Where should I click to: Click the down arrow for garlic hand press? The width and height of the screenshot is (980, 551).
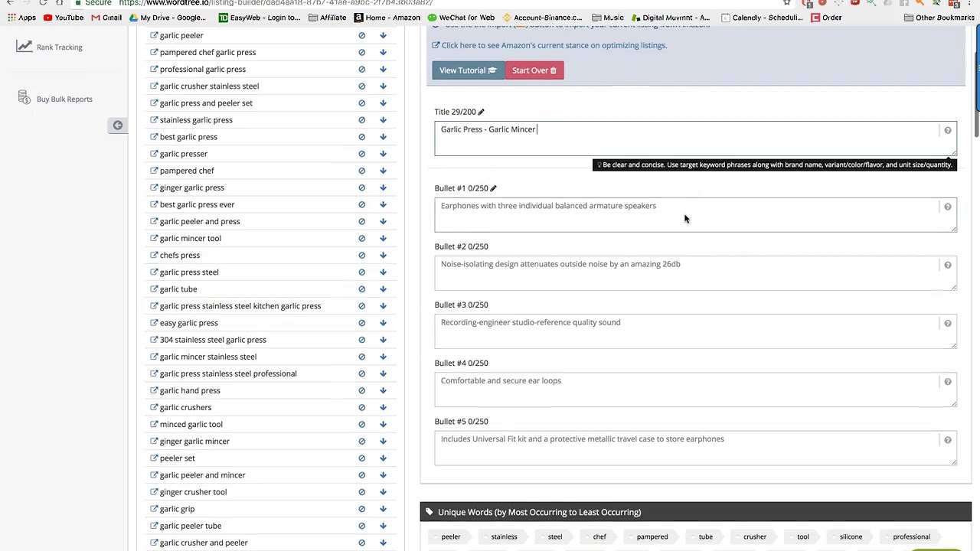point(383,391)
